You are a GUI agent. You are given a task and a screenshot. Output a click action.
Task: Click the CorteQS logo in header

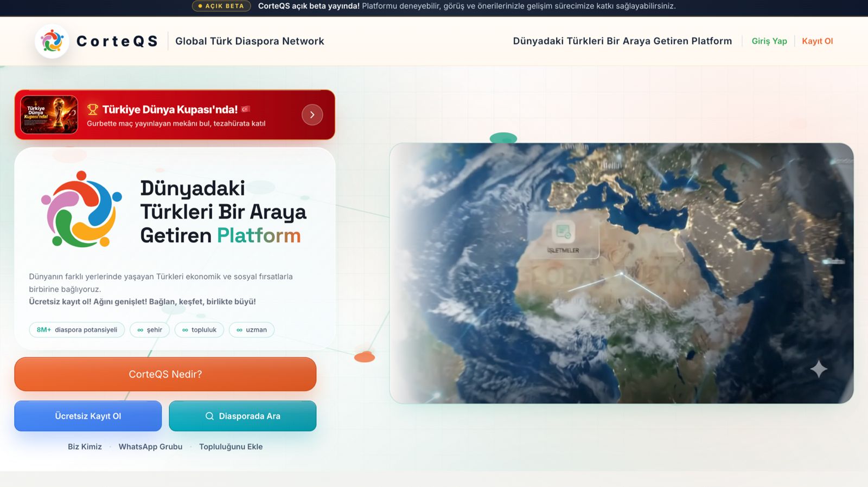pos(52,41)
